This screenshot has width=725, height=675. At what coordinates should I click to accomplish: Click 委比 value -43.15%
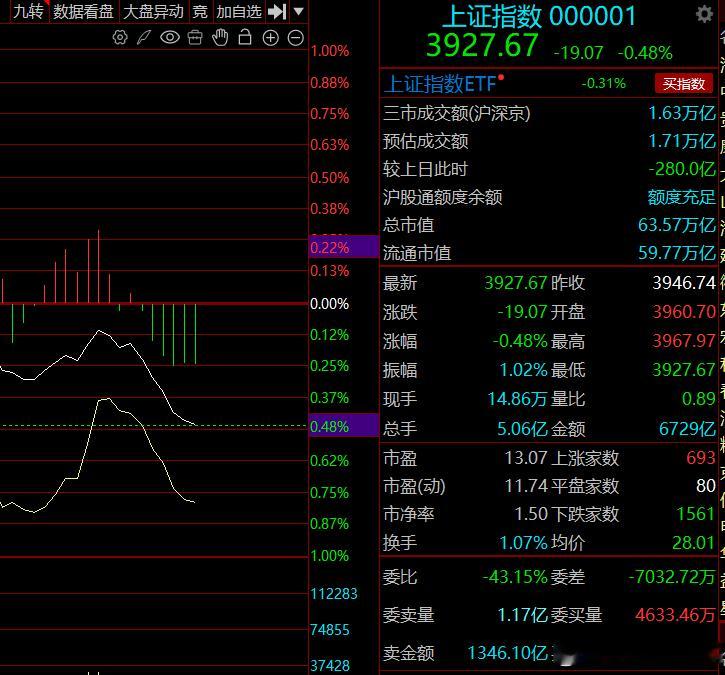515,577
